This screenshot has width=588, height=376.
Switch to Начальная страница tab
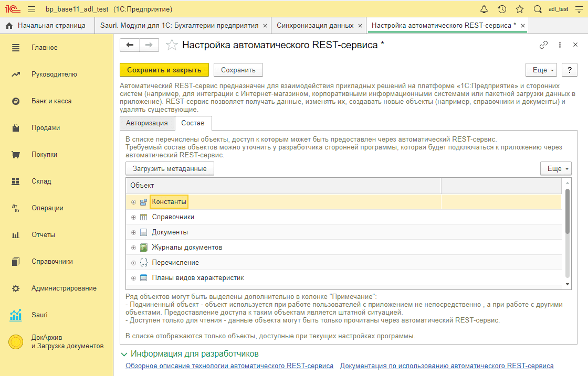(x=47, y=26)
